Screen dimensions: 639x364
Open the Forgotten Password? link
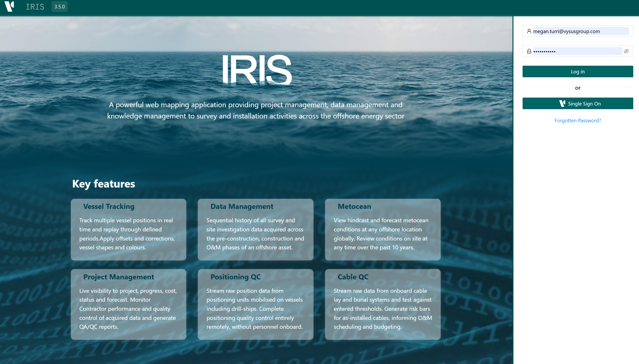click(578, 121)
